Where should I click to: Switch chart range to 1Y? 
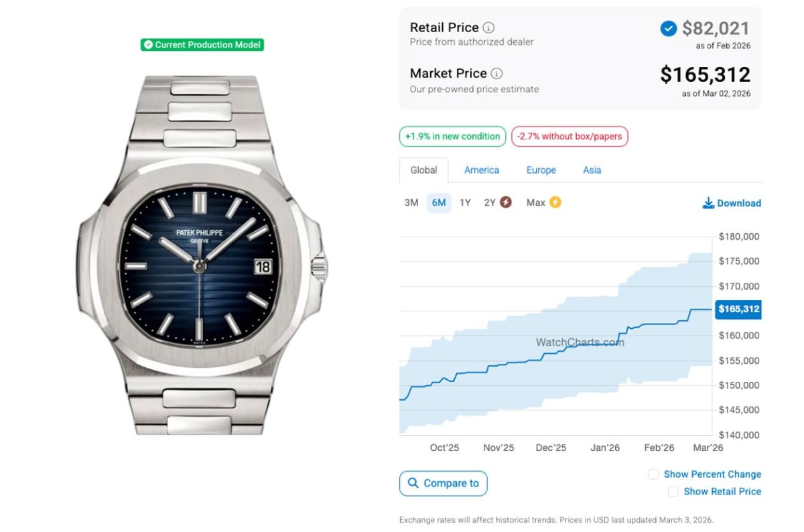[x=465, y=202]
